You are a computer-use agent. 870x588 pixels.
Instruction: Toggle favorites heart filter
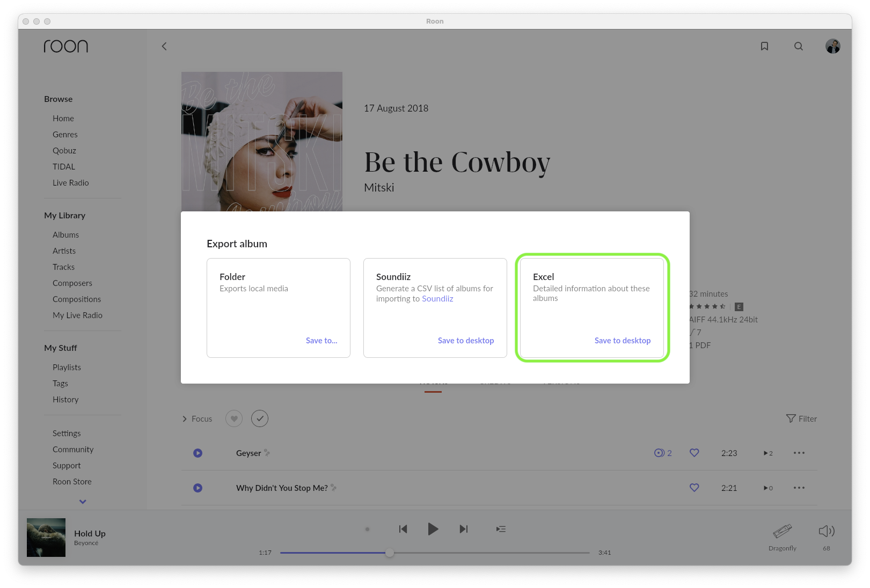point(234,418)
